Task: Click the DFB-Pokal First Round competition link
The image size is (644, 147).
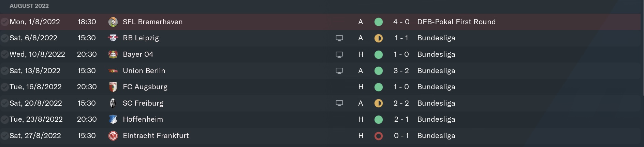Action: tap(456, 22)
